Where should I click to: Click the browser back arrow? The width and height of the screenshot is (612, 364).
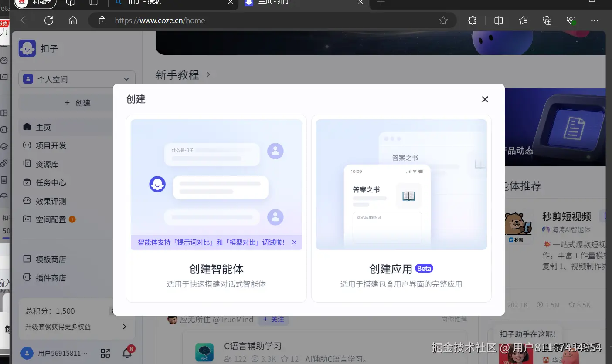[x=25, y=20]
